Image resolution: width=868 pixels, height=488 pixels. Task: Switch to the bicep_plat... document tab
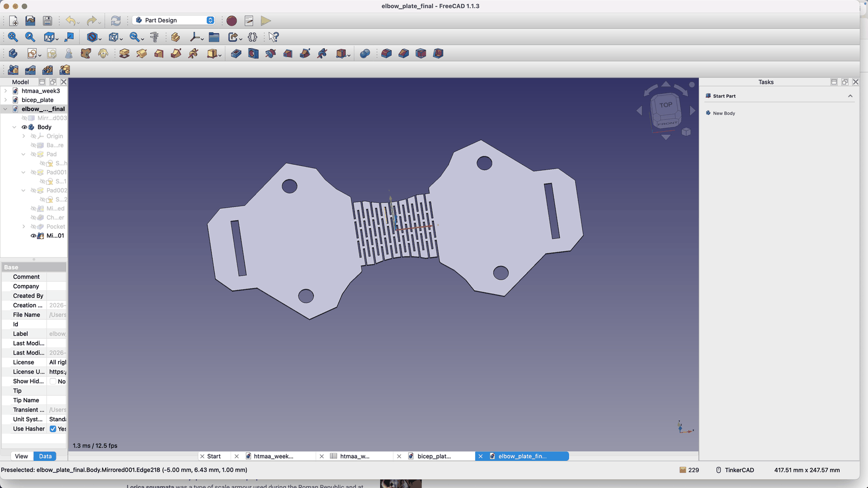[x=434, y=456]
